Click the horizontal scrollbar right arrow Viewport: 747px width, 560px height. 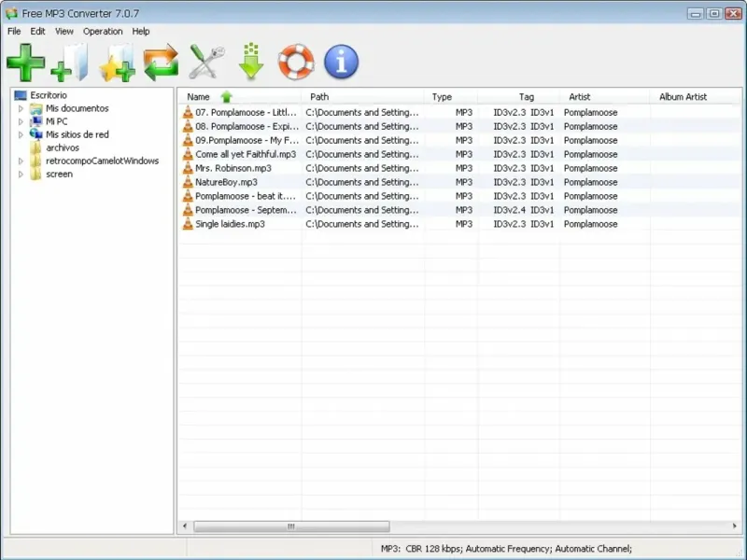(734, 526)
